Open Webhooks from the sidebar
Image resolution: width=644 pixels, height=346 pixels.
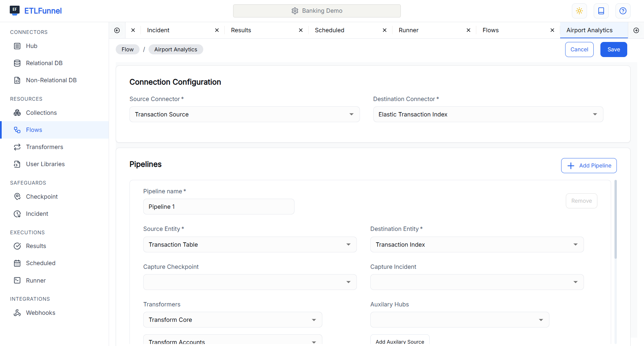[40, 313]
